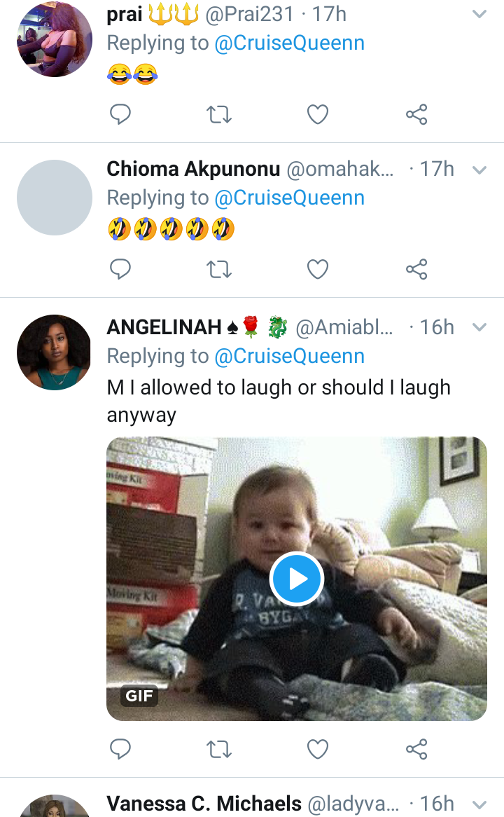Retweet ANGELINAH's GIF tweet
The height and width of the screenshot is (817, 504).
tap(219, 750)
